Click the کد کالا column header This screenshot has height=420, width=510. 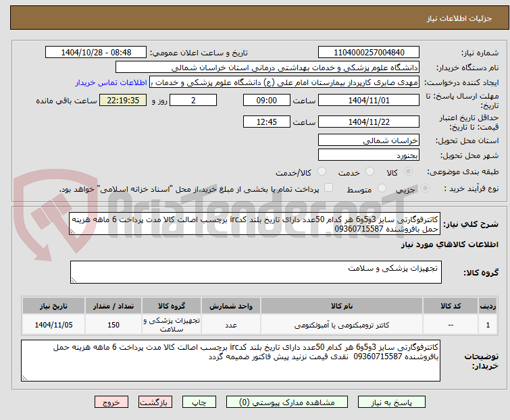tap(451, 306)
